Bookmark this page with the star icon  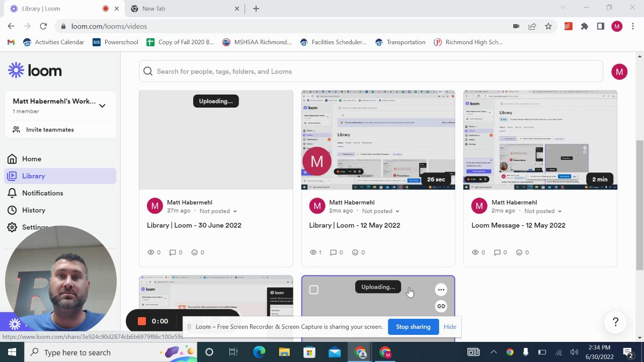(x=548, y=26)
